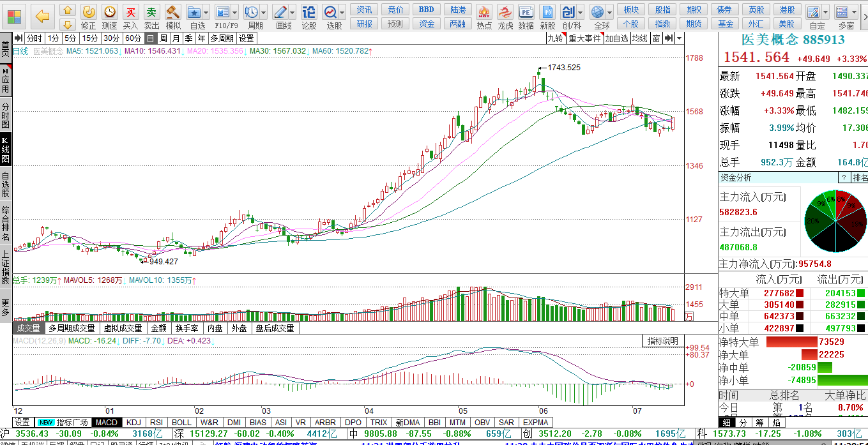Toggle the 均线 moving average display

(639, 38)
